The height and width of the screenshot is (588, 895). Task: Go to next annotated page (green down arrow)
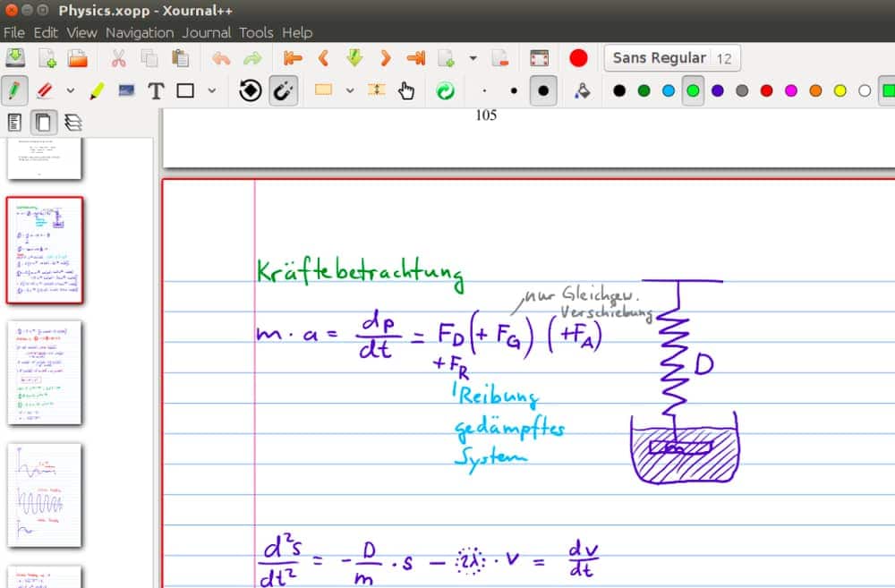[354, 57]
